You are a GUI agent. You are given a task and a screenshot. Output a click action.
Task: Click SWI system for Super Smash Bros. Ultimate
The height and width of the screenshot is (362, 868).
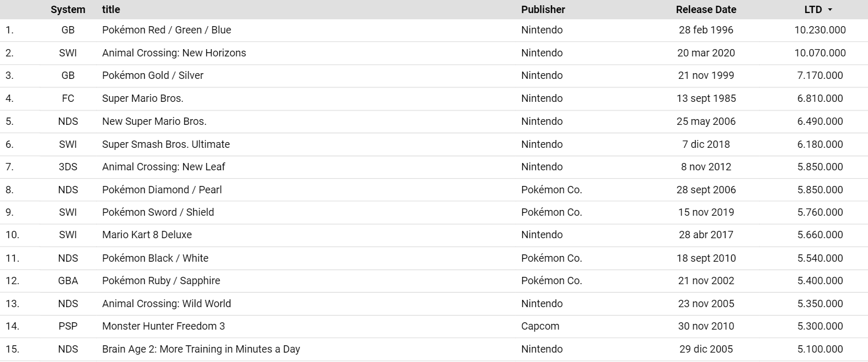[68, 144]
